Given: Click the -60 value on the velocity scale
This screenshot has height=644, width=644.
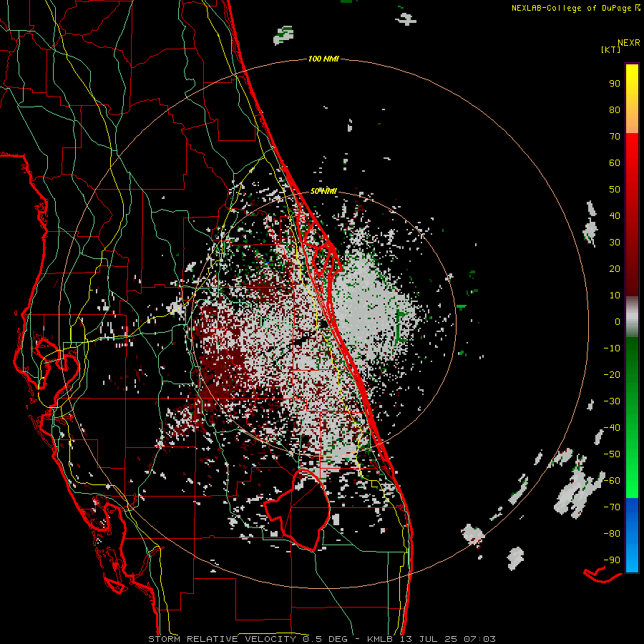Looking at the screenshot, I should (x=612, y=481).
